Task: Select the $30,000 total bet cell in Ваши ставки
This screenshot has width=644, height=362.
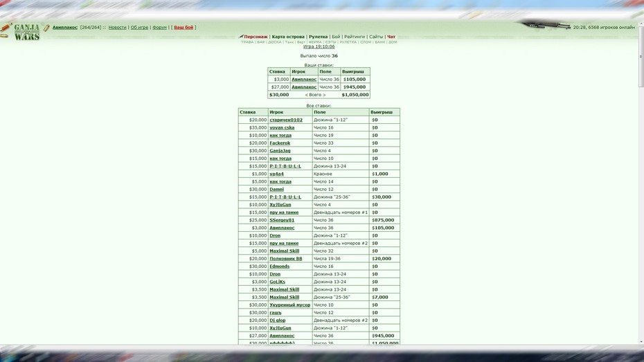Action: point(279,95)
